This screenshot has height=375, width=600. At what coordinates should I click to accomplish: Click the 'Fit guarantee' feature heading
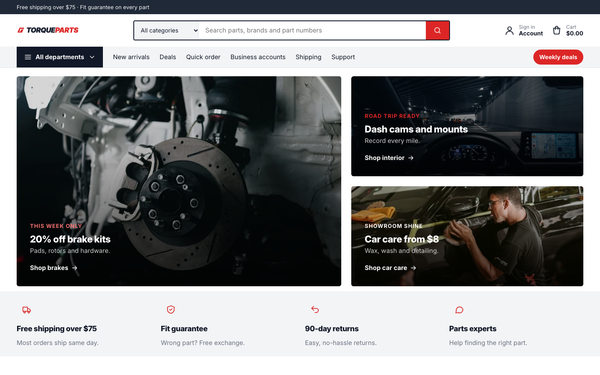coord(184,329)
